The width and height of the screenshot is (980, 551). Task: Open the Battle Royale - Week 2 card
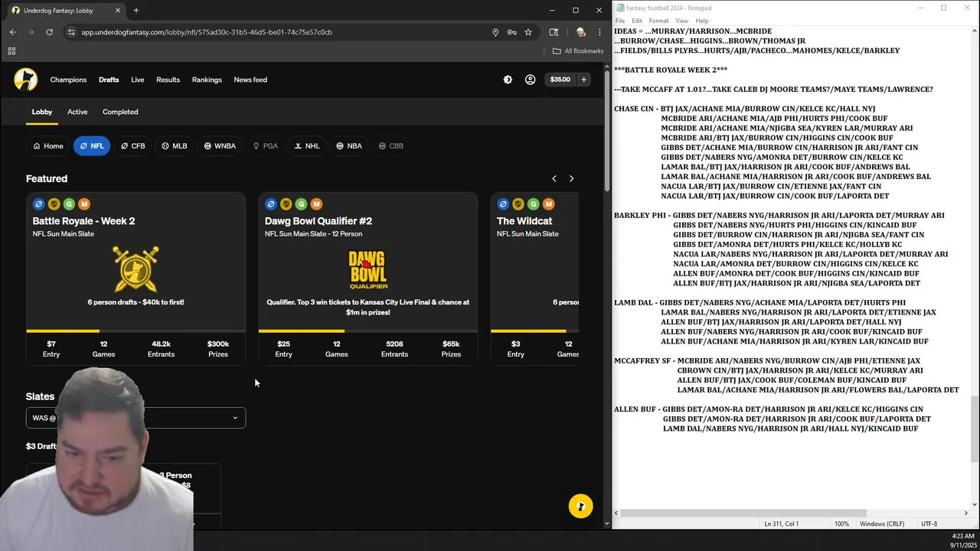136,279
